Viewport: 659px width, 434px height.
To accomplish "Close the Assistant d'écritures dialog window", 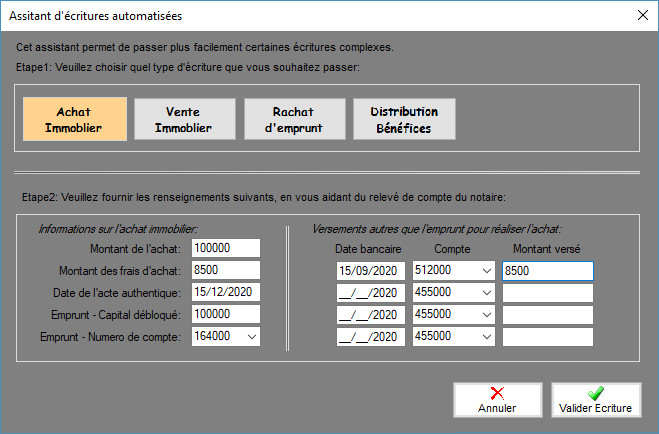I will (x=641, y=15).
